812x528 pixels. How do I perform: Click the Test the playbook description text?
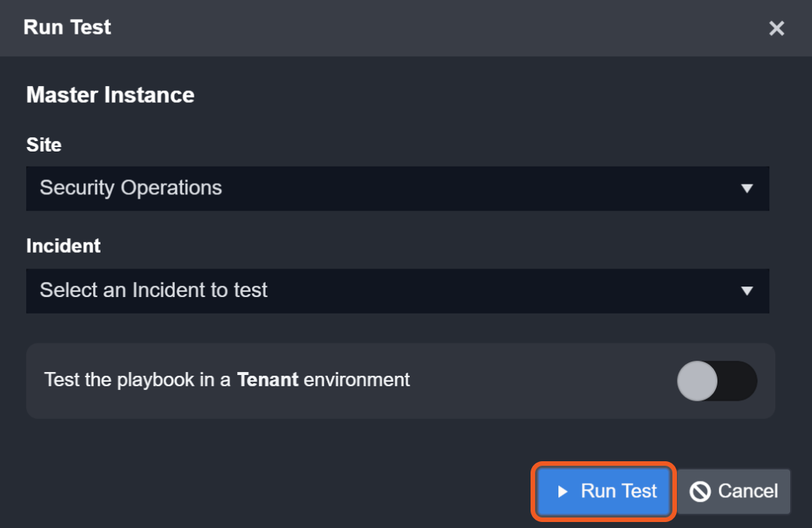[x=135, y=380]
